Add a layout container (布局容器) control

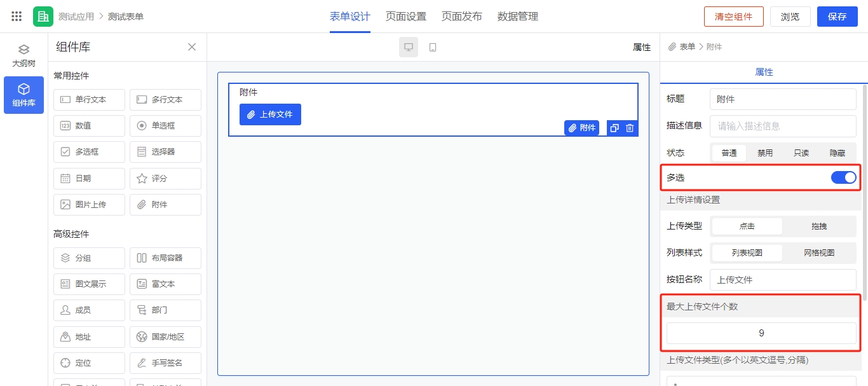(165, 258)
